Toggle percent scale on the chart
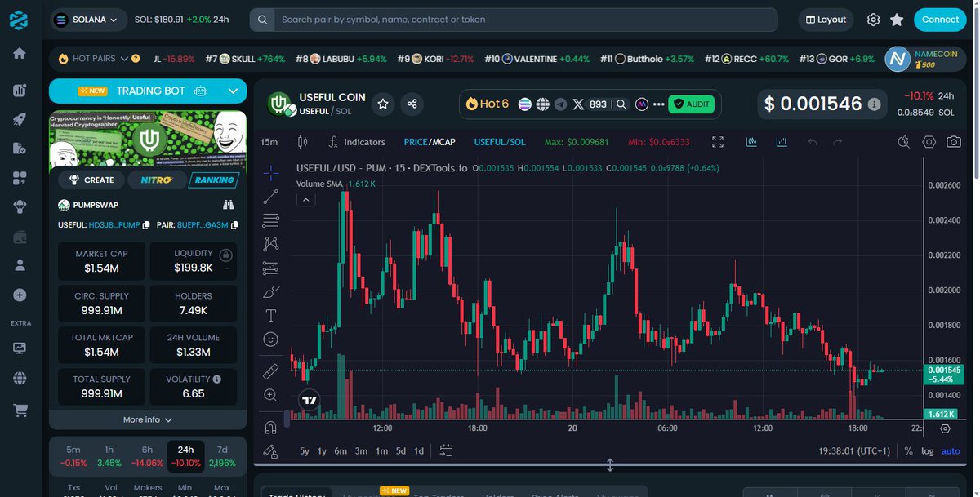This screenshot has height=497, width=980. 908,451
